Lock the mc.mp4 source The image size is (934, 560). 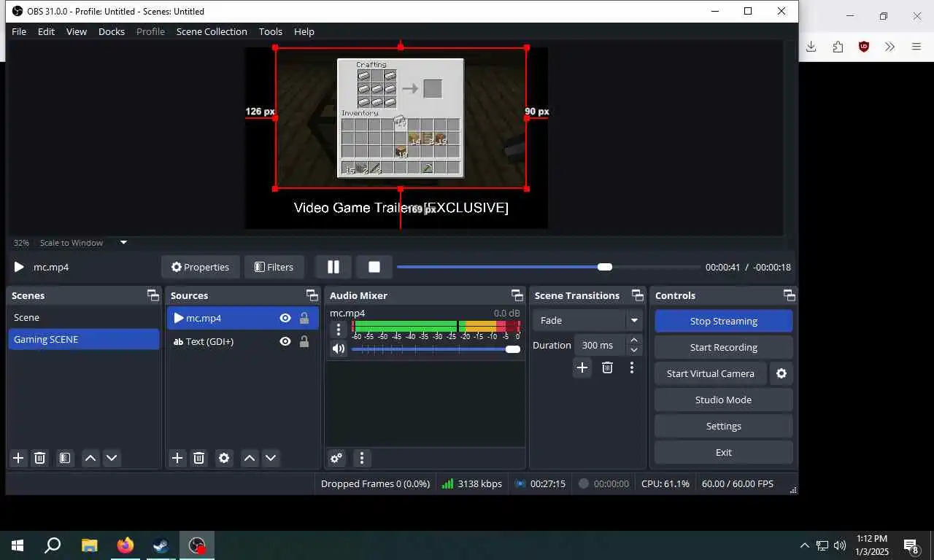coord(304,318)
